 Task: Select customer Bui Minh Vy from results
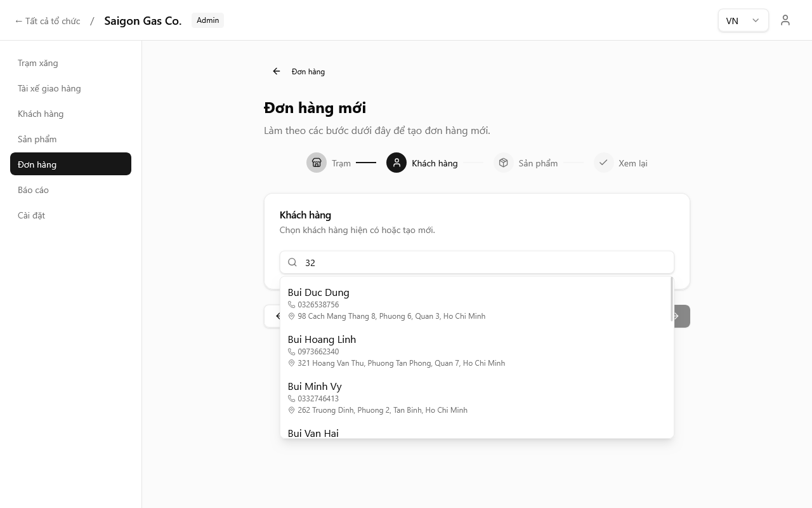[315, 386]
